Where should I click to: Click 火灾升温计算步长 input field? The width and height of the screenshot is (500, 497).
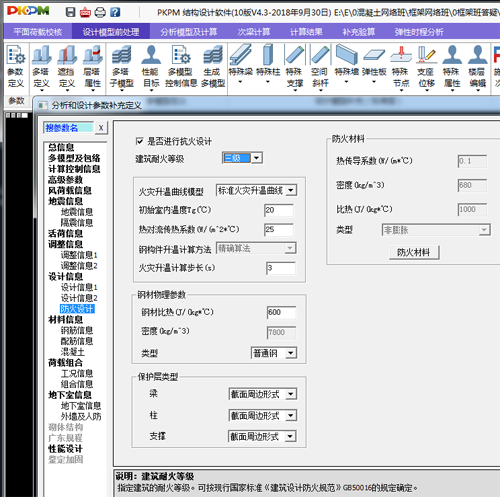click(281, 268)
